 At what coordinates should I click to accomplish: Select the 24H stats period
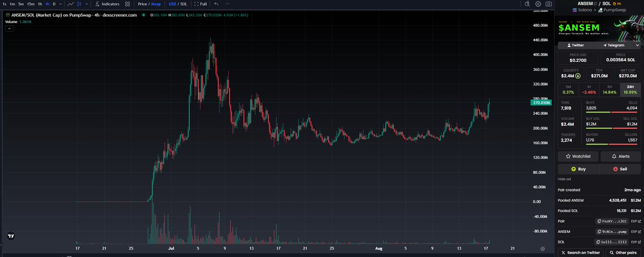coord(630,90)
